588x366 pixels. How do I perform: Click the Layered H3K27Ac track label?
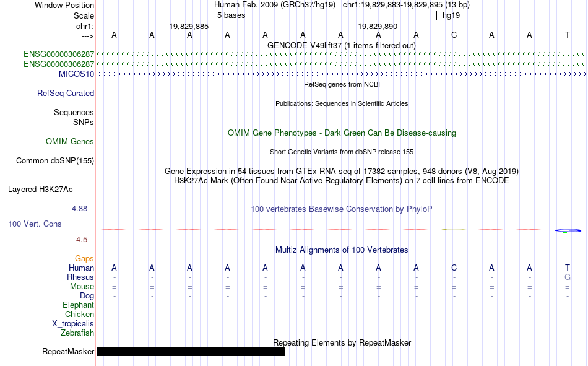[x=40, y=190]
